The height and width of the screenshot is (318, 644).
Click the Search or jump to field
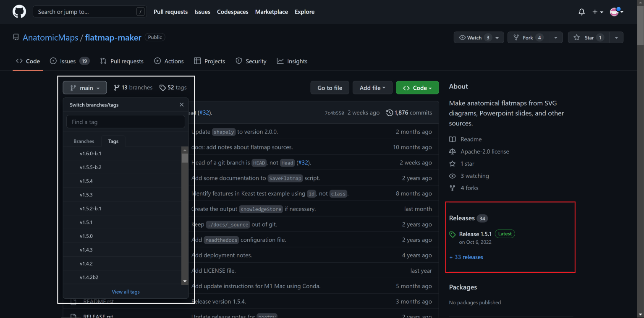tap(90, 12)
